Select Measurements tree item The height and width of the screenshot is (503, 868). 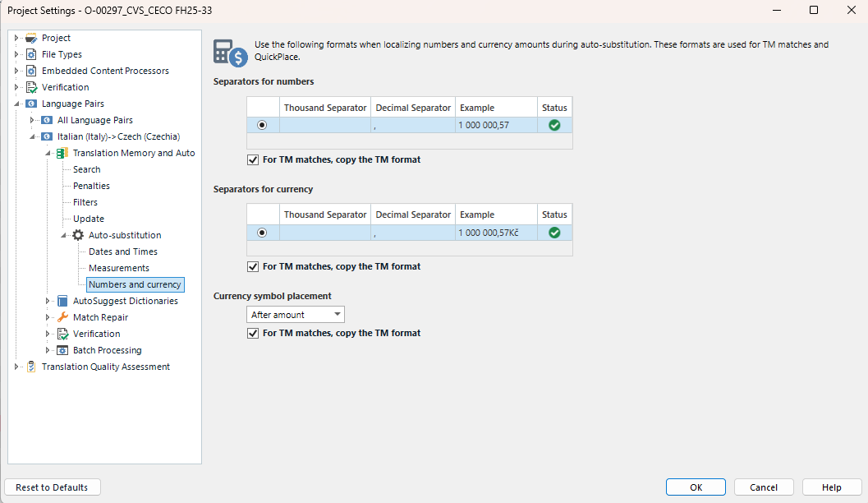[119, 268]
